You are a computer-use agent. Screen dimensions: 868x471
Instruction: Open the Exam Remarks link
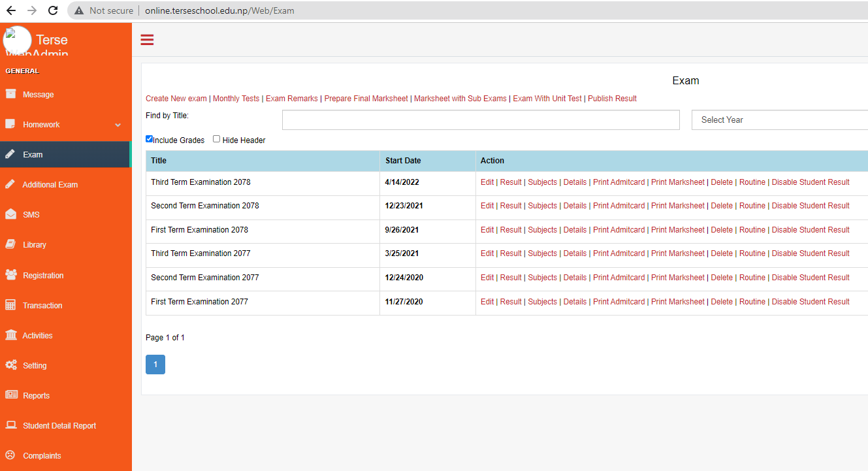[x=292, y=99]
